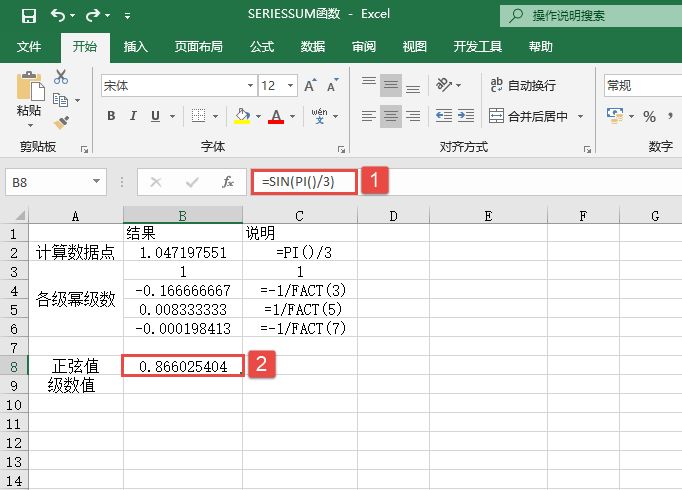
Task: Select row 8 header
Action: [x=14, y=367]
